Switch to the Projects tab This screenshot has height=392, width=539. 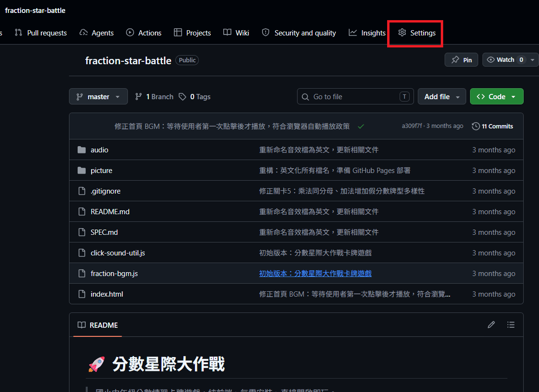pyautogui.click(x=193, y=33)
